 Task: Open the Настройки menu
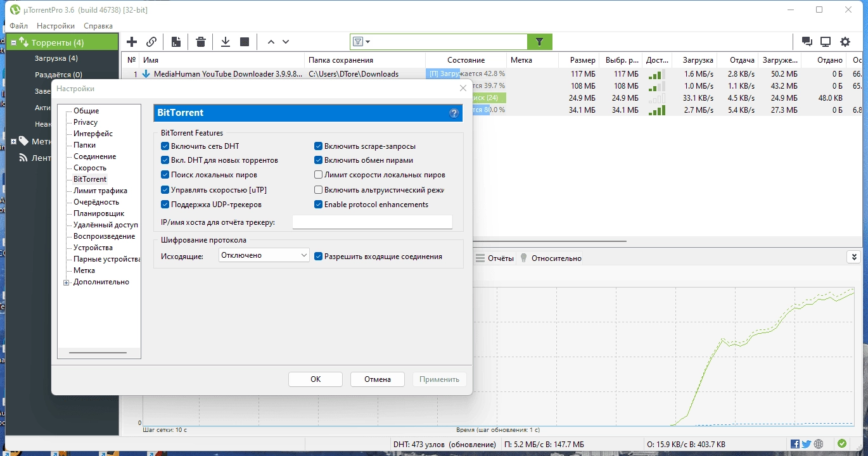[56, 26]
